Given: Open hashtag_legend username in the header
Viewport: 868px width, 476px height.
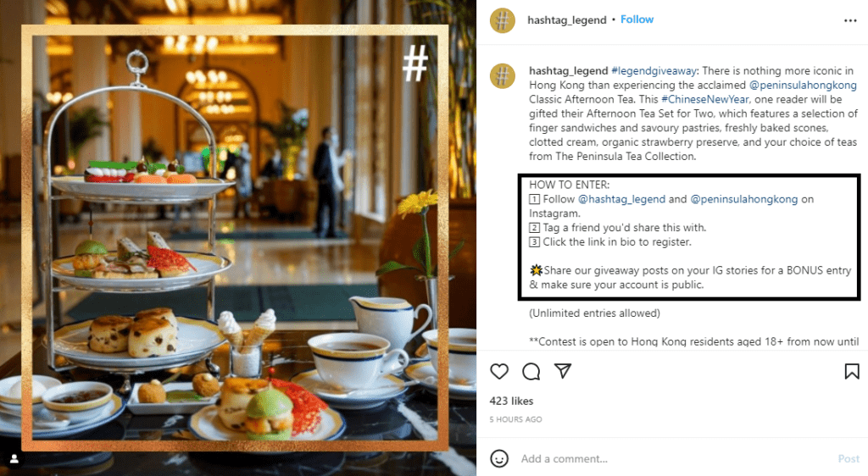Looking at the screenshot, I should pos(567,19).
